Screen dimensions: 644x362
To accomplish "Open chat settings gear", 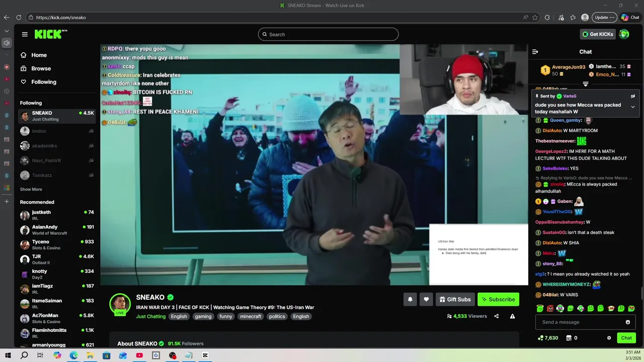I will (x=609, y=338).
